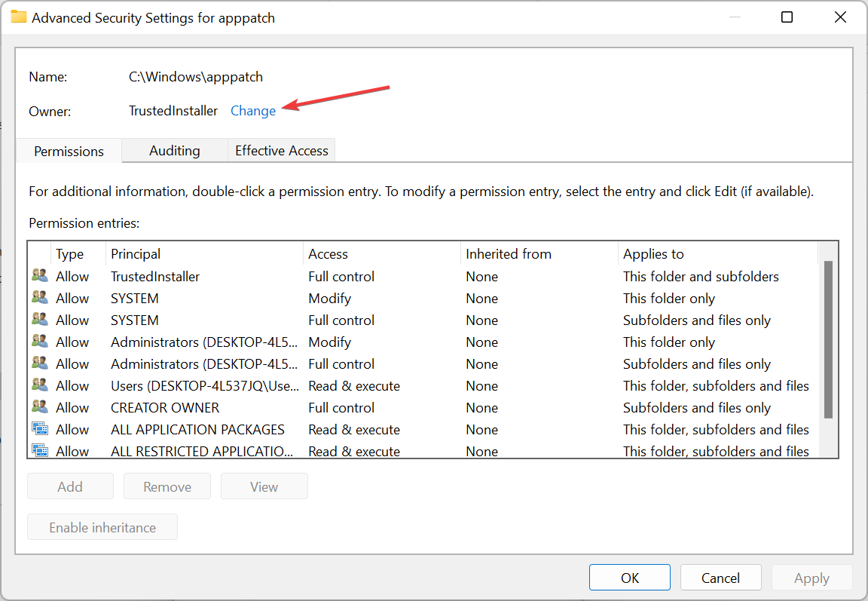Sort by the Inherited from column header
The image size is (868, 601).
click(539, 253)
